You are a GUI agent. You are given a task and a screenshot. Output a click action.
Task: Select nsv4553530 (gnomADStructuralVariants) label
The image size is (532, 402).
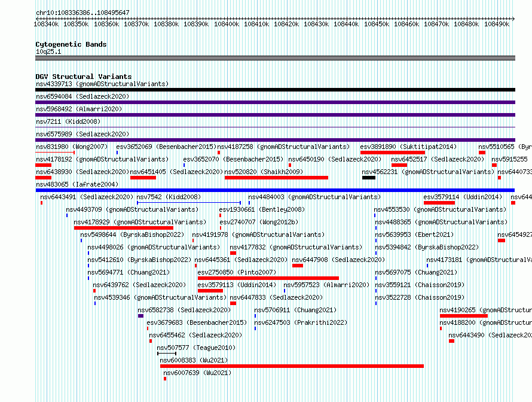pyautogui.click(x=440, y=209)
